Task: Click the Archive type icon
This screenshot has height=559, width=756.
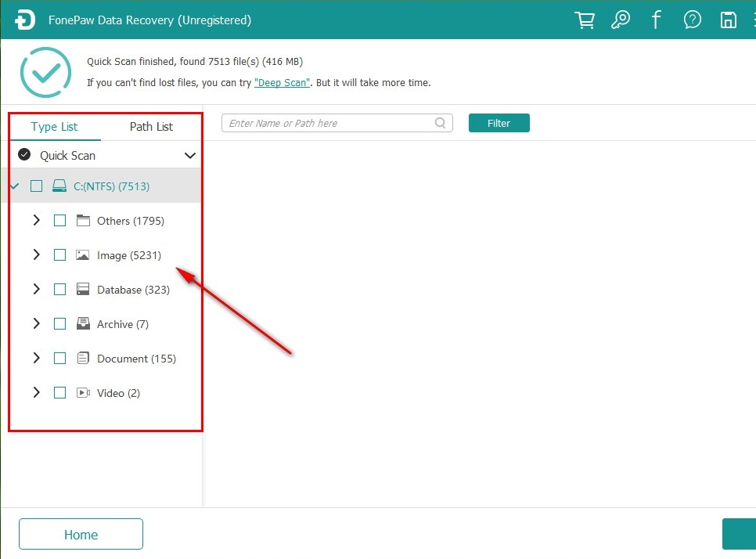Action: [x=83, y=323]
